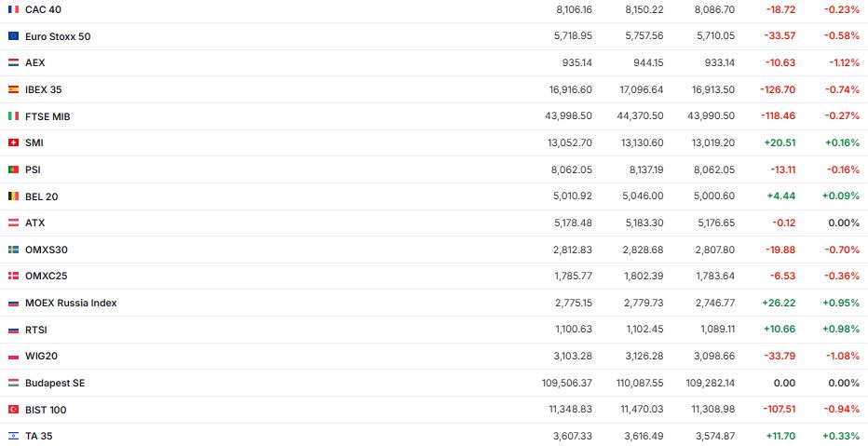Click the Belgium flag icon beside BEL 20
This screenshot has height=446, width=868.
(x=13, y=196)
